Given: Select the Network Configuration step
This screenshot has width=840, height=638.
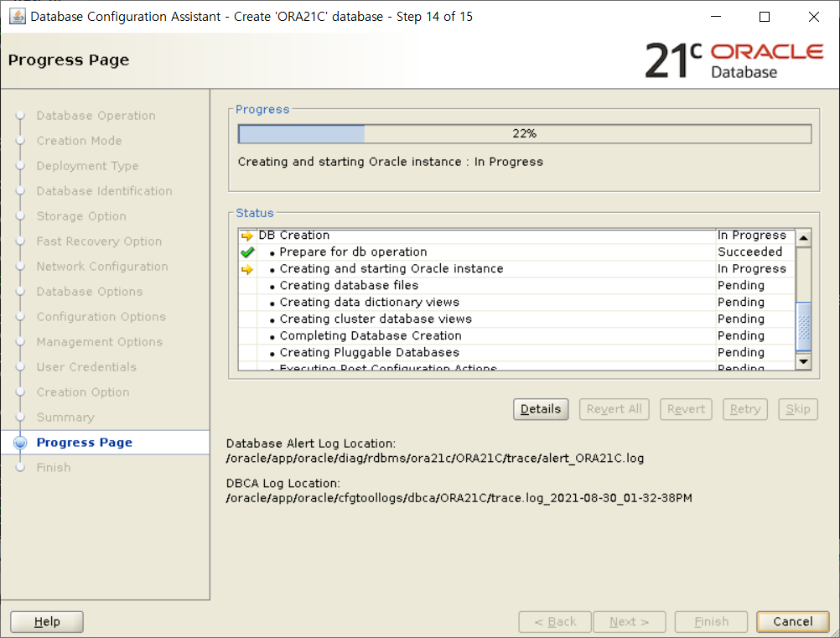Looking at the screenshot, I should 102,267.
